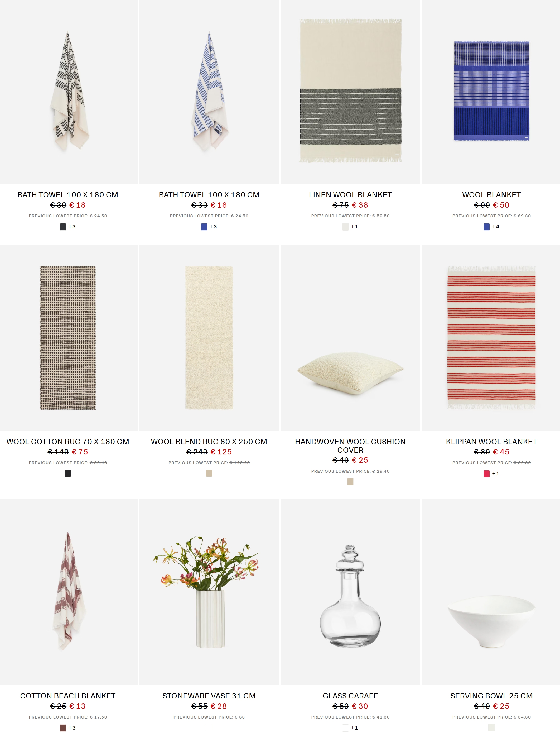
Task: Choose the dark grey swatch for first bath towel
Action: point(63,227)
